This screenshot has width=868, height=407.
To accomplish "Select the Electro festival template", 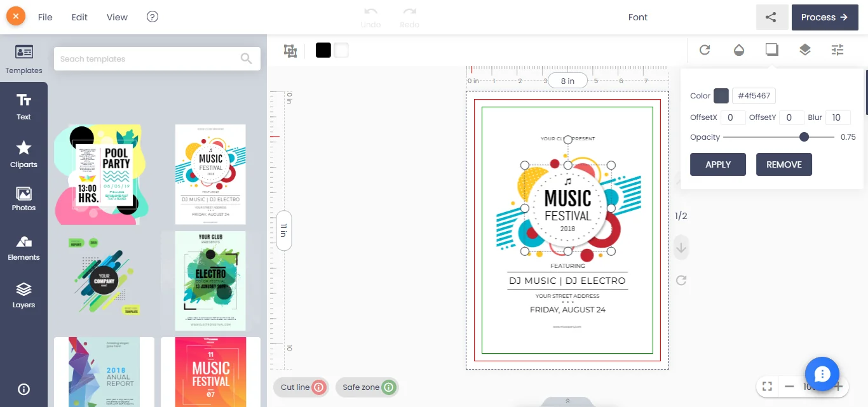I will pyautogui.click(x=210, y=281).
